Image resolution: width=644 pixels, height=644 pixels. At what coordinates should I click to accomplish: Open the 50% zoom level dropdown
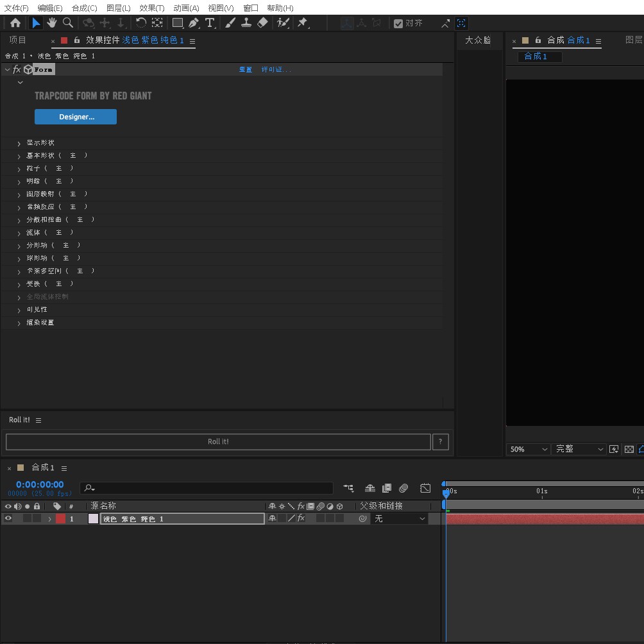528,449
